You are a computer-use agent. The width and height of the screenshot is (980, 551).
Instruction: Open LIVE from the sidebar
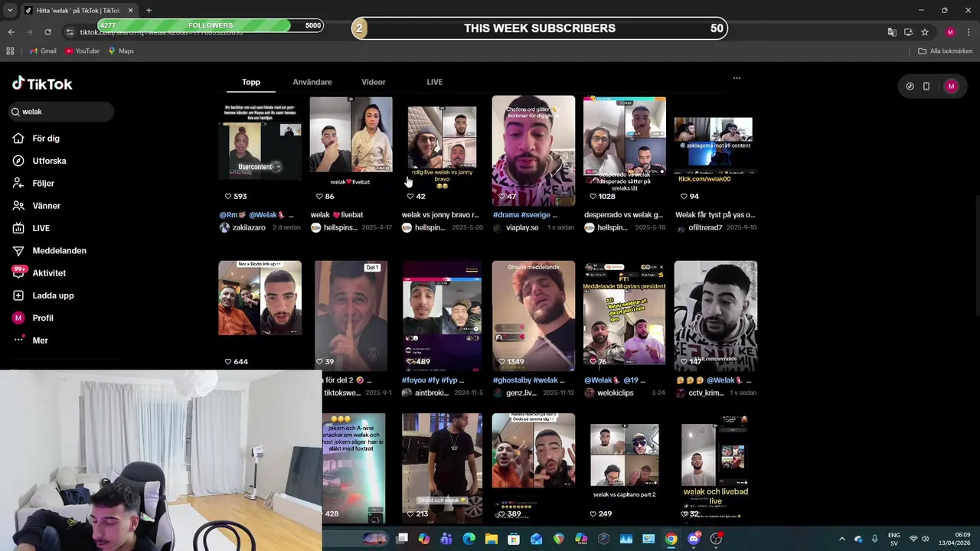31,228
